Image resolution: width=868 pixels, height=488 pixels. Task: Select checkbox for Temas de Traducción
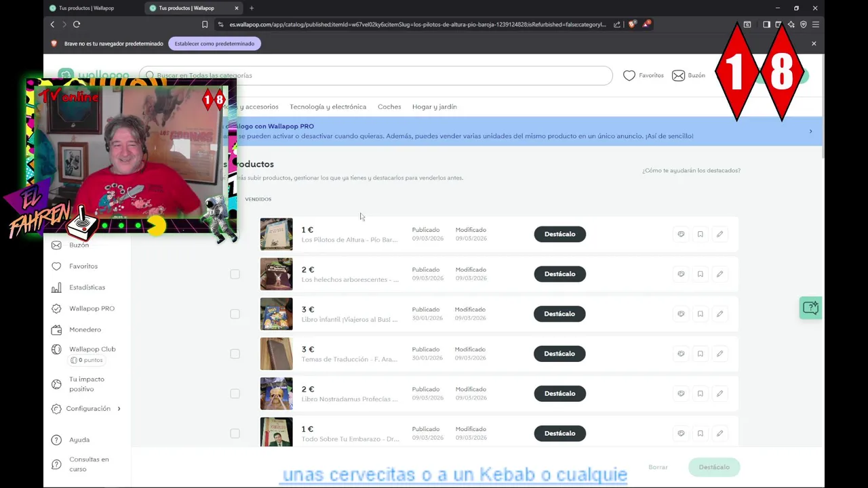(x=235, y=354)
